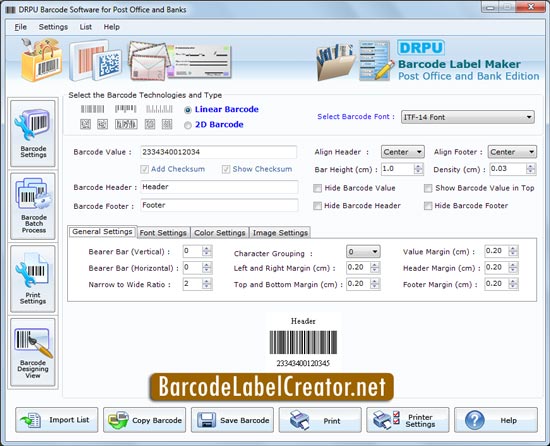Select first linear barcode sample icon
Image resolution: width=550 pixels, height=446 pixels.
pyautogui.click(x=93, y=109)
